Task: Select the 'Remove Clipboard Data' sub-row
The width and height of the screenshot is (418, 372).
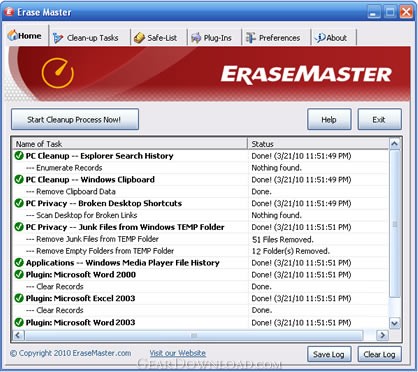Action: [200, 191]
